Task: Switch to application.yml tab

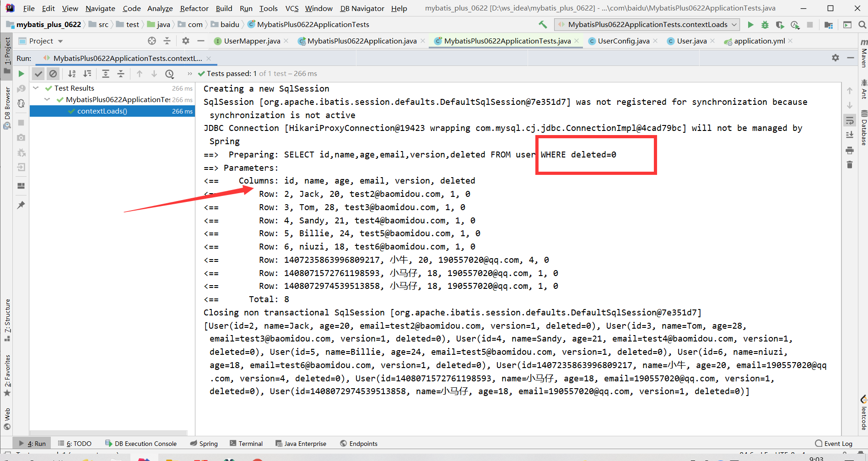Action: pos(759,41)
